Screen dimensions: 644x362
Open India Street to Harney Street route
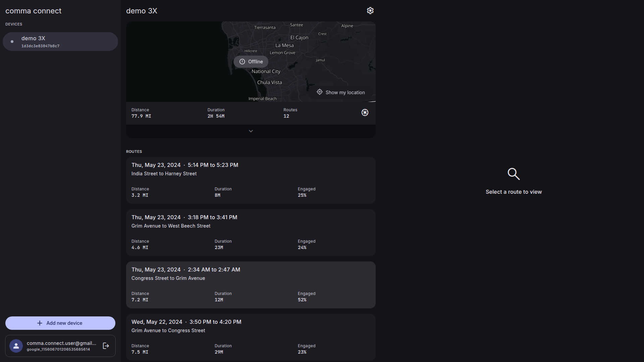click(x=251, y=180)
